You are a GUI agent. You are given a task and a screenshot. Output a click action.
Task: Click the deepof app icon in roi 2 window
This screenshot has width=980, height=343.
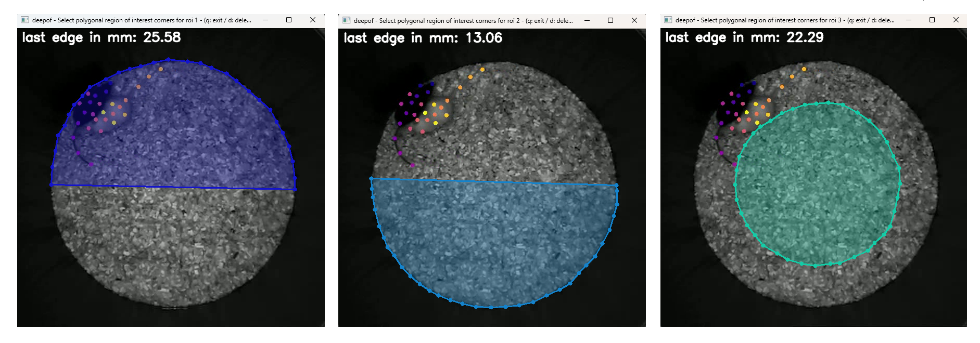point(346,21)
